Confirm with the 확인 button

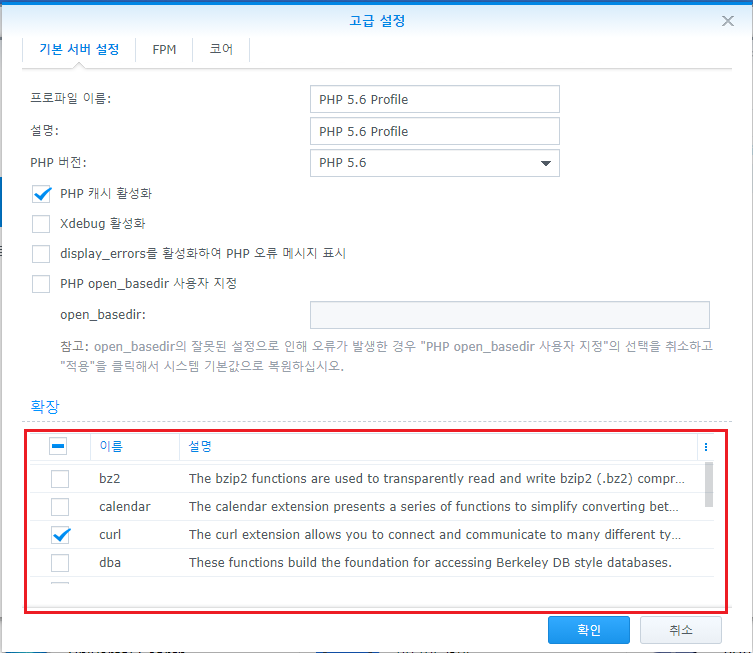pos(589,630)
